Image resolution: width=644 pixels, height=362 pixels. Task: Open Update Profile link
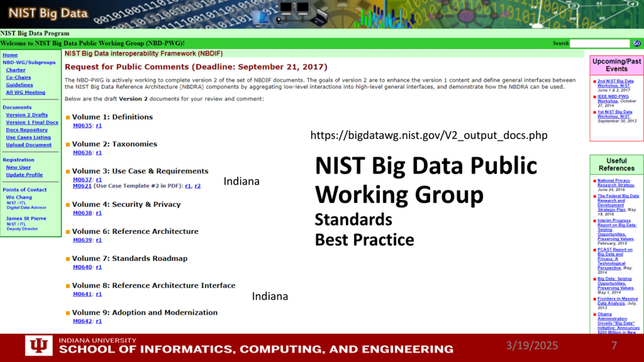(x=24, y=175)
